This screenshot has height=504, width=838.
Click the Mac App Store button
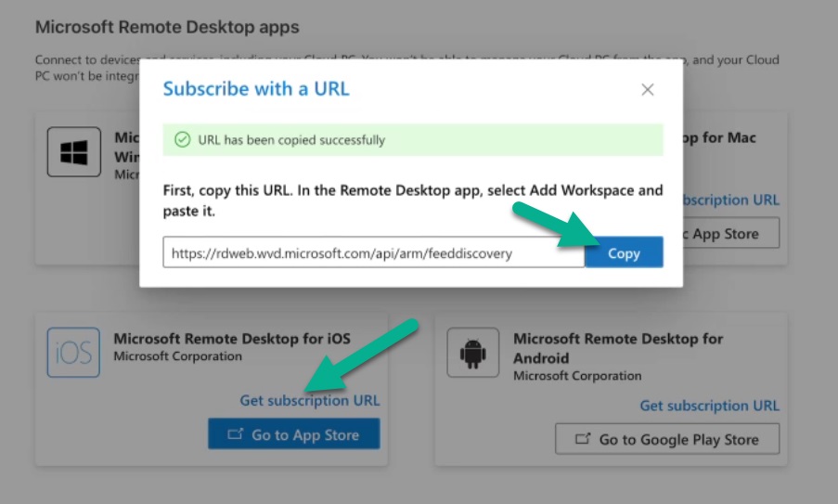click(731, 233)
